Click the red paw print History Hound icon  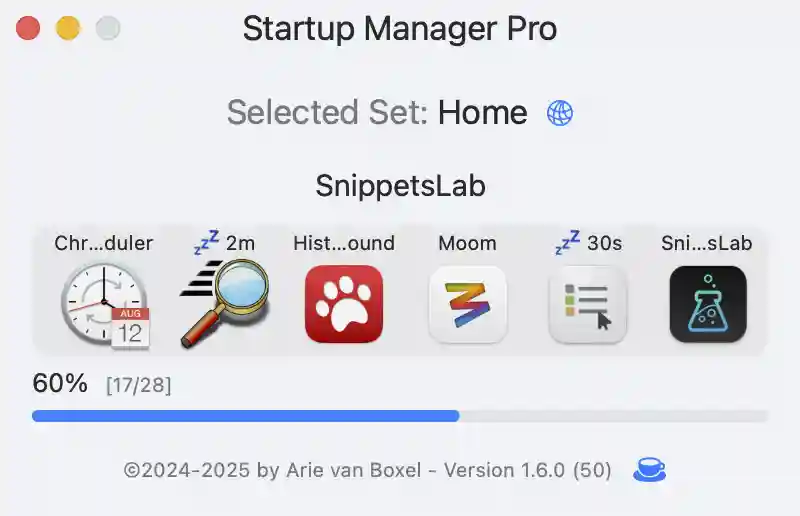[x=344, y=304]
